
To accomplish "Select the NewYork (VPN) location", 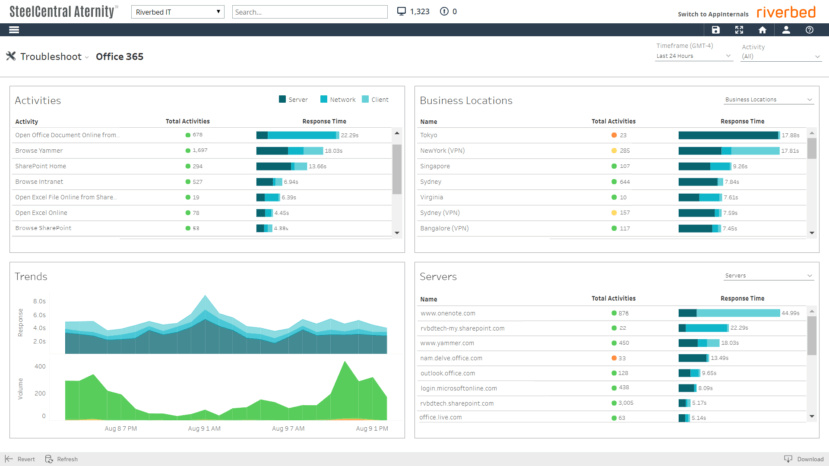I will (x=612, y=151).
